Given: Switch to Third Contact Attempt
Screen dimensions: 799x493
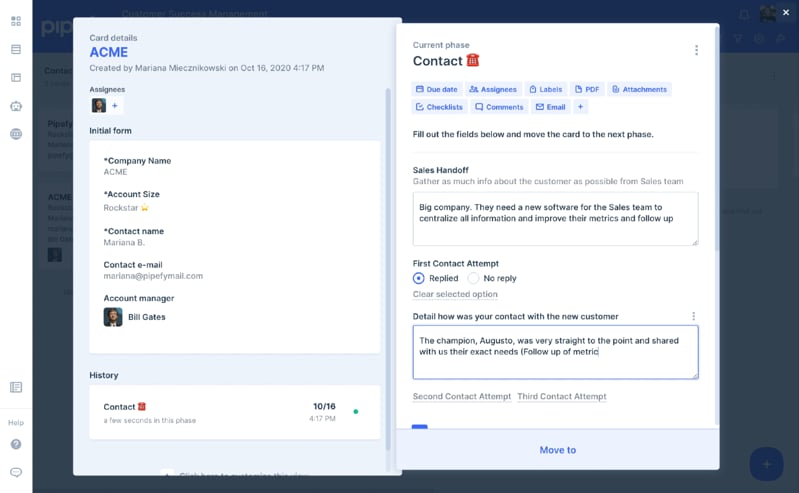Looking at the screenshot, I should 561,397.
